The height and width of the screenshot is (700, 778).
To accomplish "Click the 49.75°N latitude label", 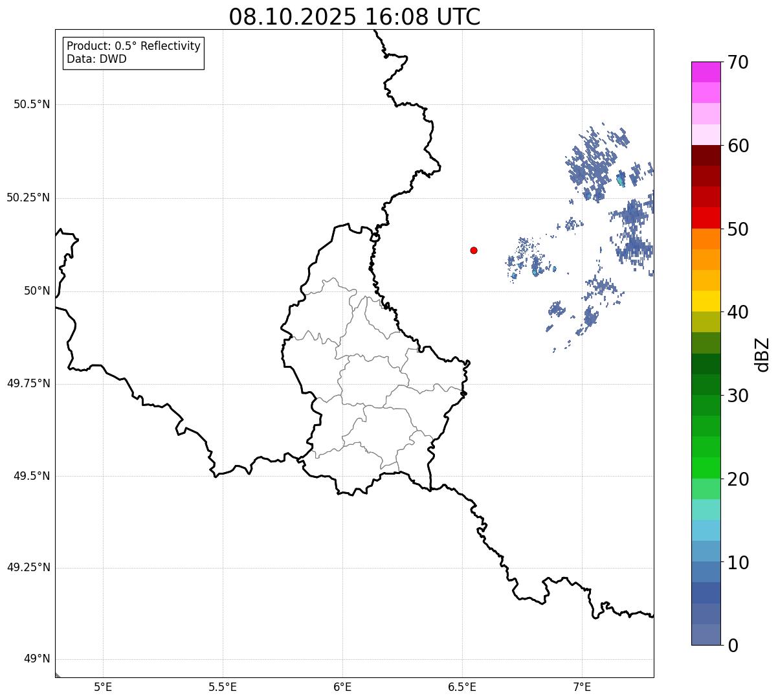I will (x=28, y=383).
